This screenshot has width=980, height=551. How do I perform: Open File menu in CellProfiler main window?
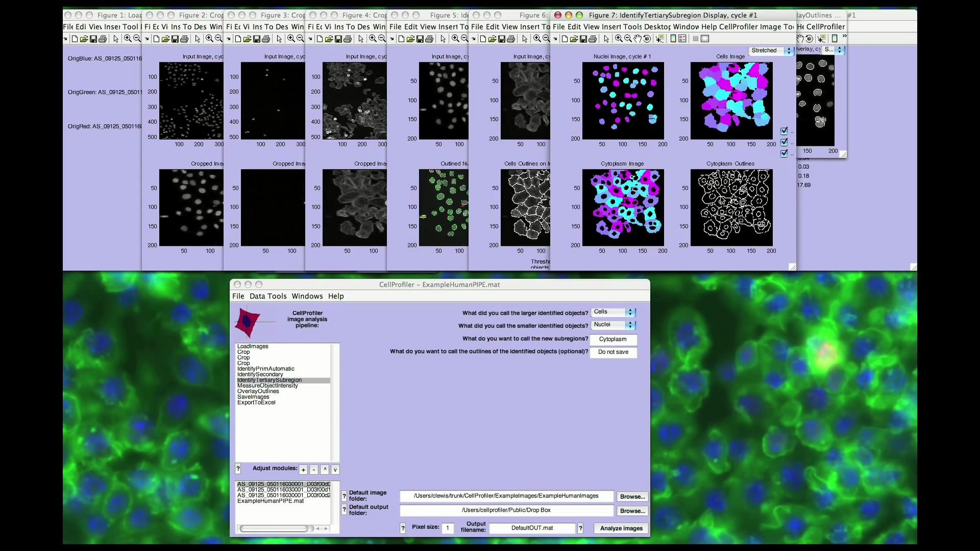coord(238,296)
